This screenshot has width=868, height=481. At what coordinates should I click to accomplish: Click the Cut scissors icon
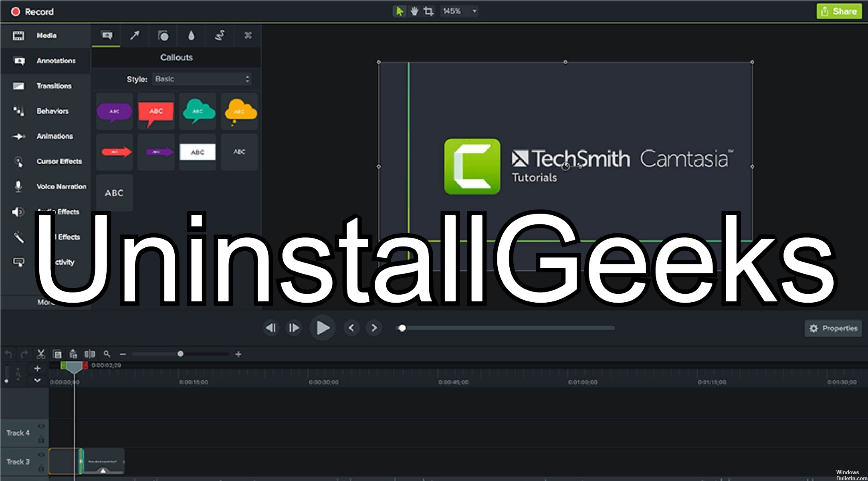point(40,354)
